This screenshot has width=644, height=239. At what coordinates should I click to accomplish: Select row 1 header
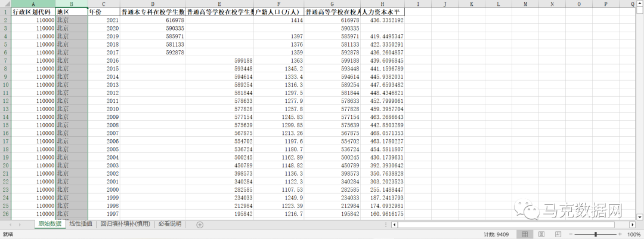tap(5, 12)
